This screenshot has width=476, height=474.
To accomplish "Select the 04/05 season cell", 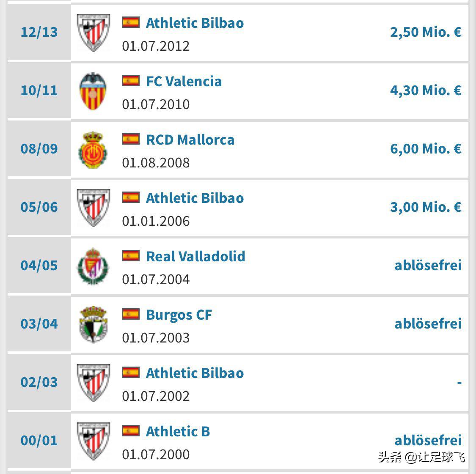I will click(x=39, y=266).
